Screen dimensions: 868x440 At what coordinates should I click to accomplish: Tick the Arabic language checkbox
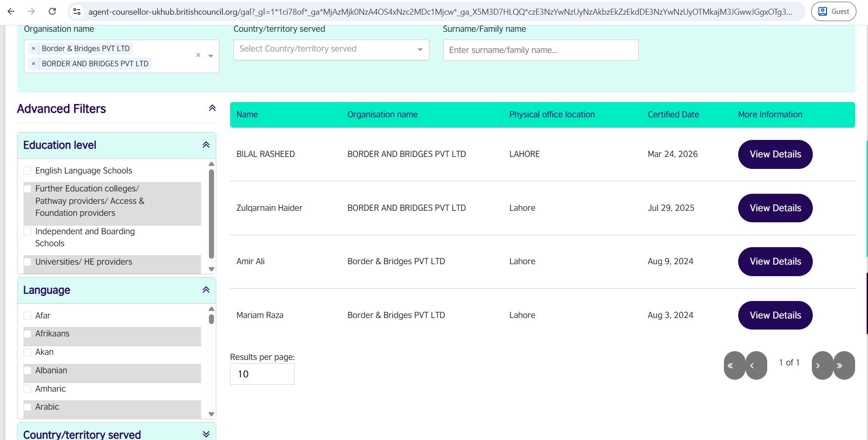(28, 407)
